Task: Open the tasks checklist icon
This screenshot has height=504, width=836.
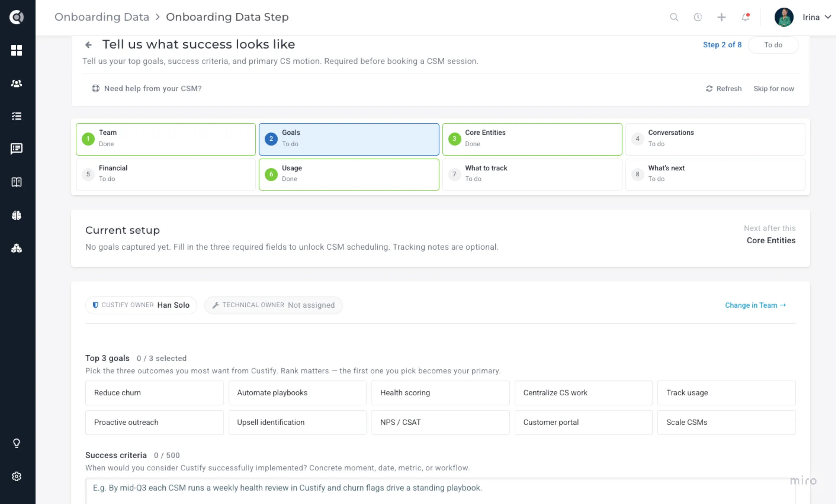Action: click(x=16, y=116)
